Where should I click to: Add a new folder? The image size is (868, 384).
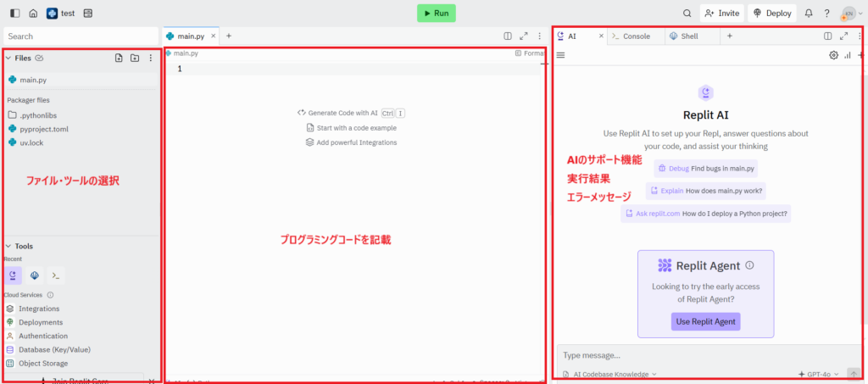[135, 58]
